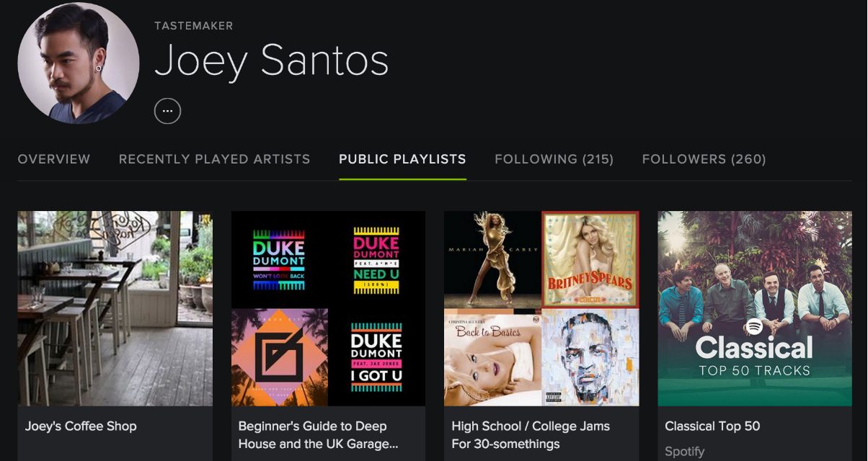Open the Classical Top 50 Tracks cover
The height and width of the screenshot is (461, 868).
(755, 308)
